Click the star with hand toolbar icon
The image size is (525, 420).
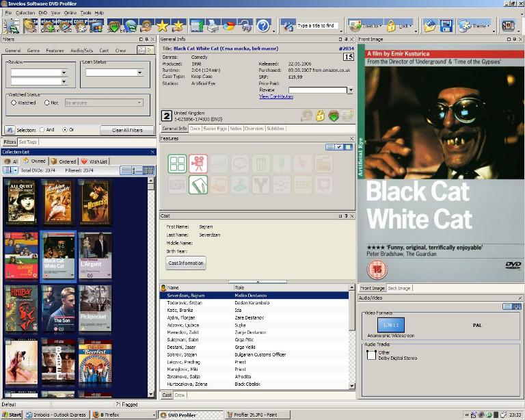point(178,26)
